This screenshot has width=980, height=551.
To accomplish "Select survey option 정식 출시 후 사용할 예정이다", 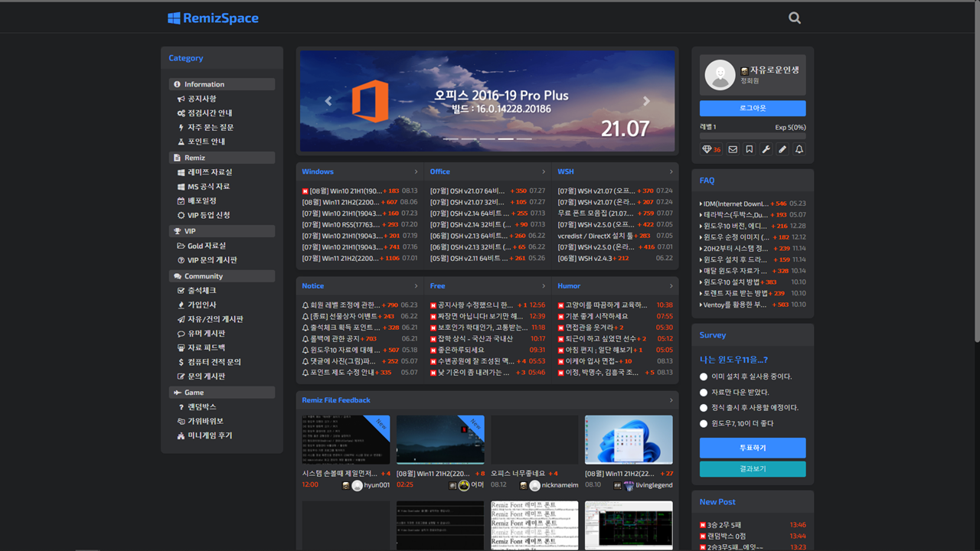I will pyautogui.click(x=704, y=408).
